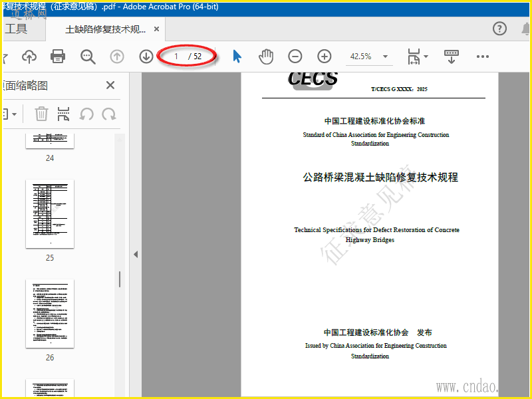Zoom out with the minus icon

coord(295,57)
